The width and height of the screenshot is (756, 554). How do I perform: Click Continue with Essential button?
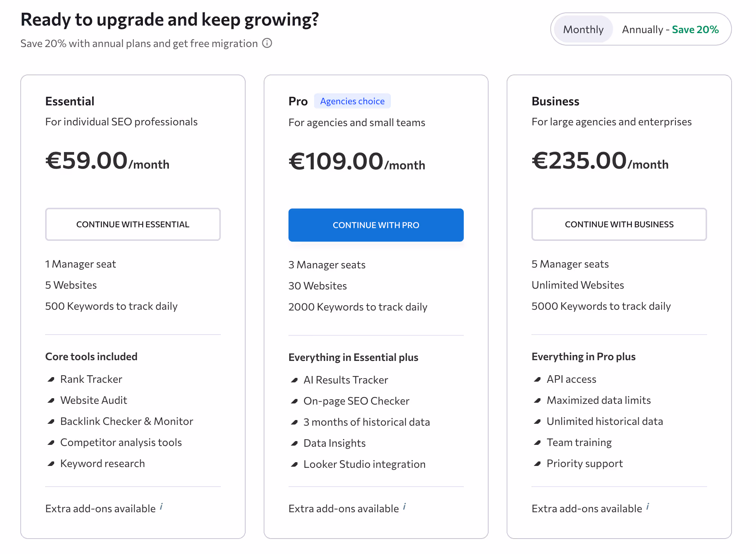[133, 224]
